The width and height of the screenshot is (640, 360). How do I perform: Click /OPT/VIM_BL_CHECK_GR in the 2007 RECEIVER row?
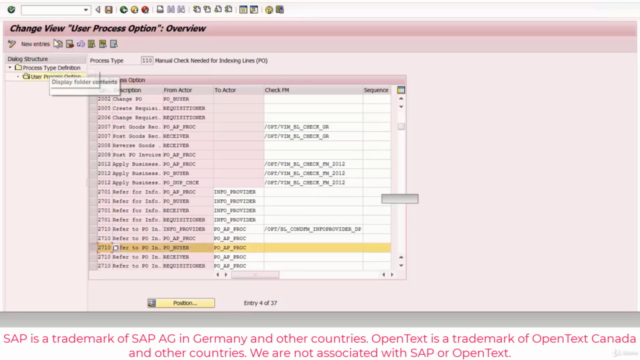point(313,136)
